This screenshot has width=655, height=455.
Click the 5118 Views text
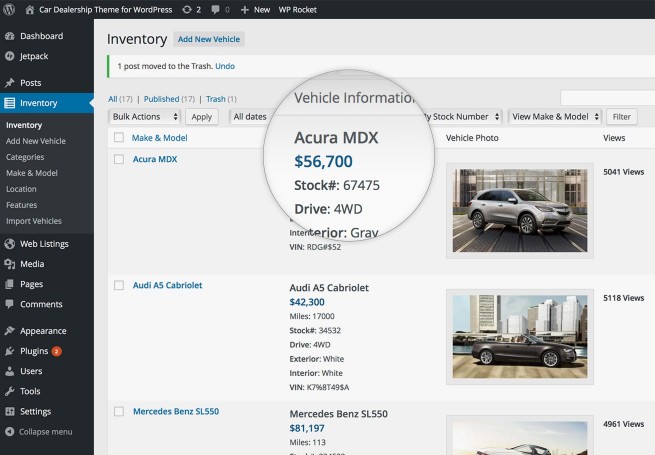click(624, 298)
